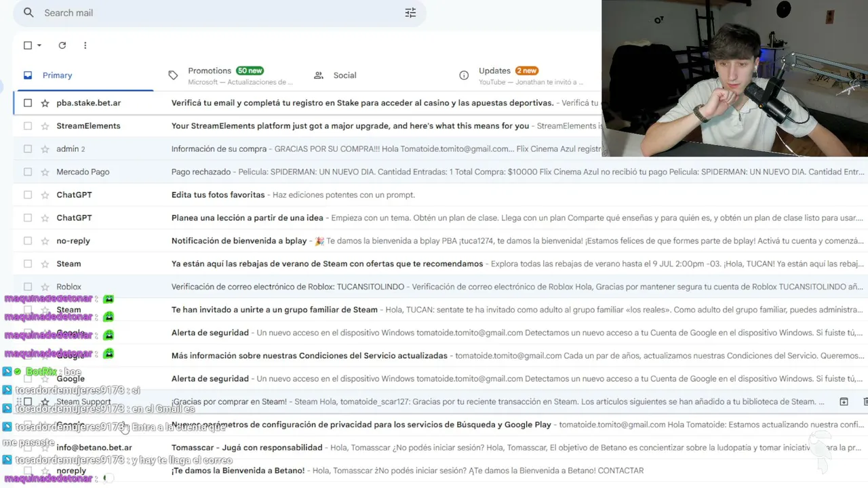The image size is (868, 488).
Task: Check the StreamElements email checkbox
Action: tap(28, 126)
